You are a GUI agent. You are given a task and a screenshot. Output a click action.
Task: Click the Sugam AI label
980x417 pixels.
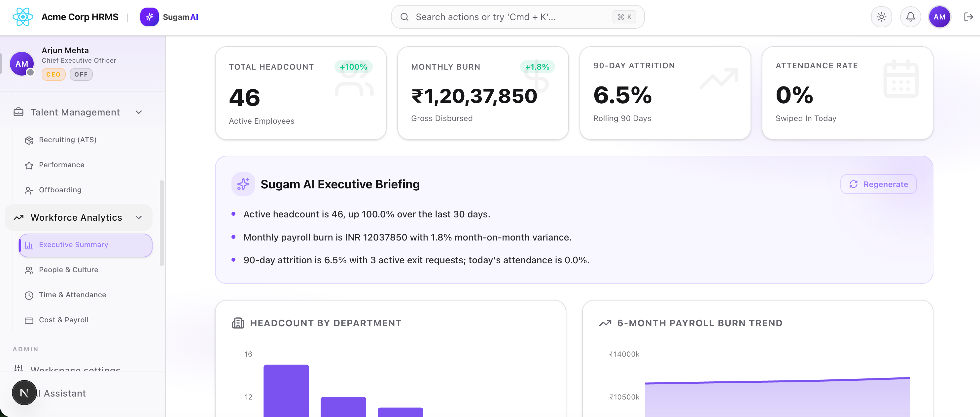pyautogui.click(x=180, y=17)
